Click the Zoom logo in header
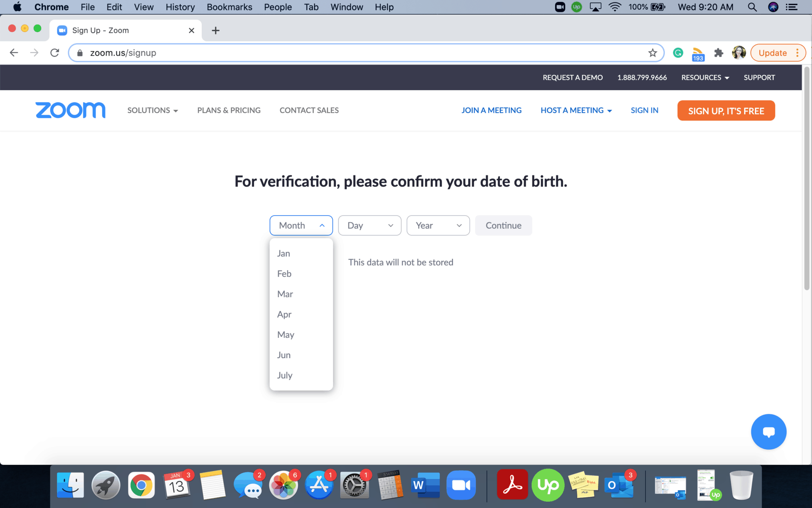Viewport: 812px width, 508px height. (x=71, y=110)
